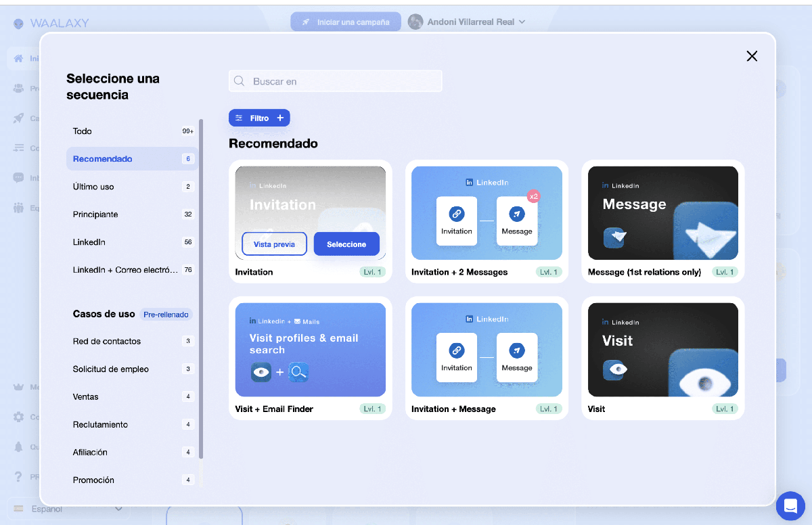Click the magnifier icon on Visit + Email Finder card

point(298,372)
